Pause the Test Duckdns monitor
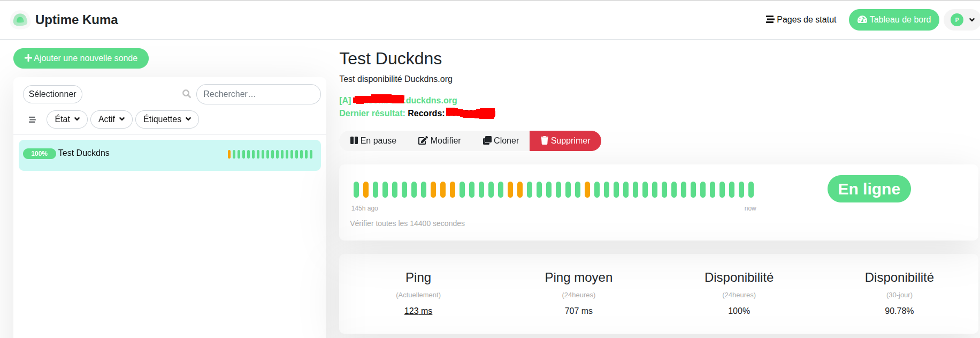 pos(373,141)
